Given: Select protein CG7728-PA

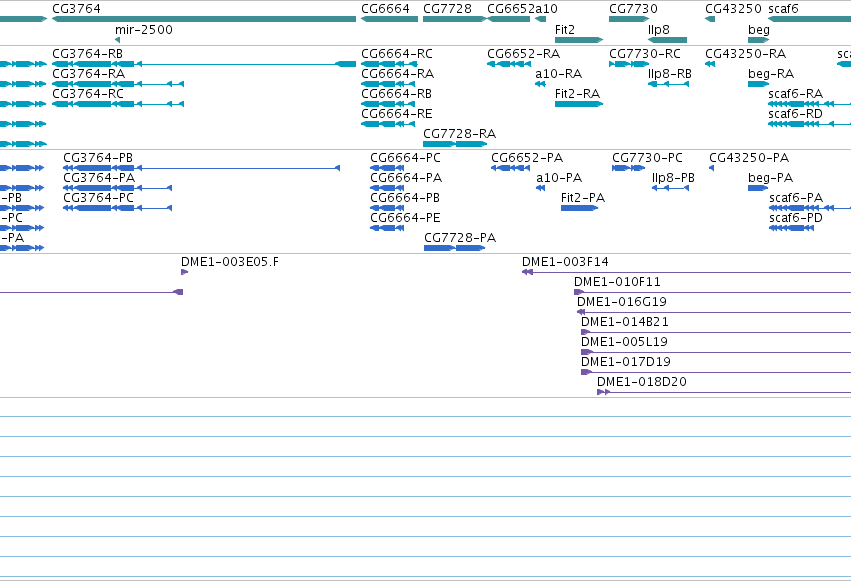Looking at the screenshot, I should [x=455, y=248].
